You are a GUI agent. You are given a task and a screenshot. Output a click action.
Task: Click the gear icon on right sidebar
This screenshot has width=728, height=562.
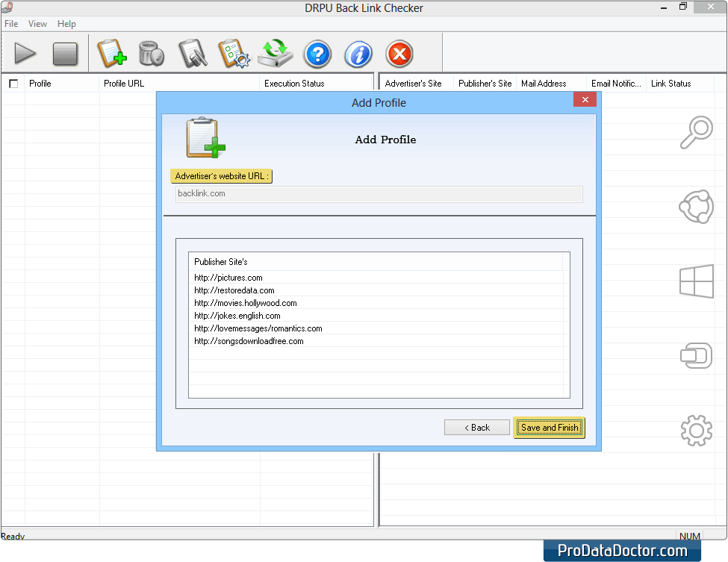point(697,431)
